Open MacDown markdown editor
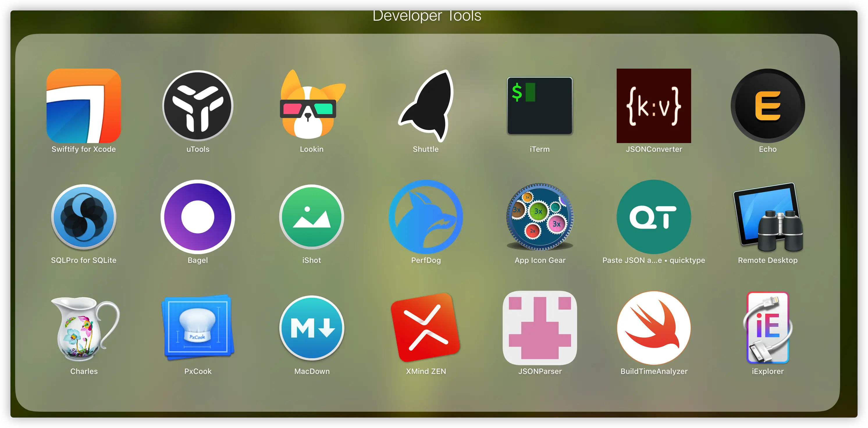The width and height of the screenshot is (868, 428). [x=312, y=328]
